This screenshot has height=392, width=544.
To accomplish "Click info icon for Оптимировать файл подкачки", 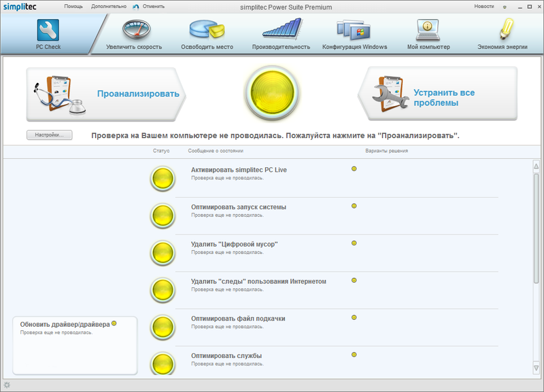I will point(354,317).
